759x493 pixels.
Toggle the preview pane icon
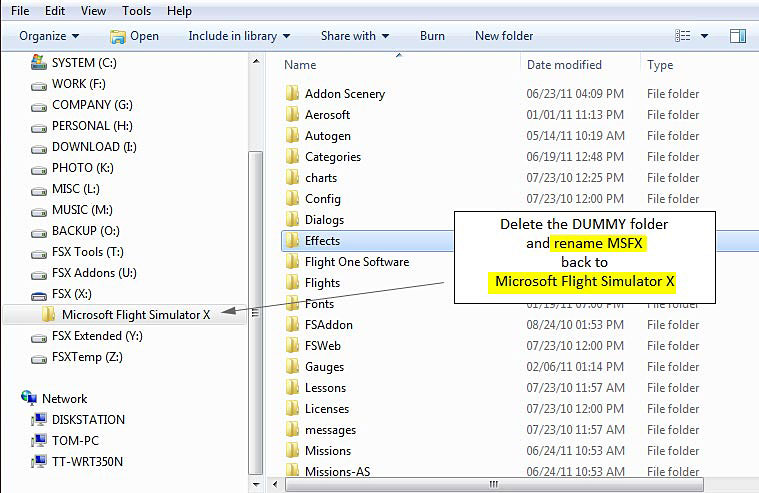[x=738, y=36]
